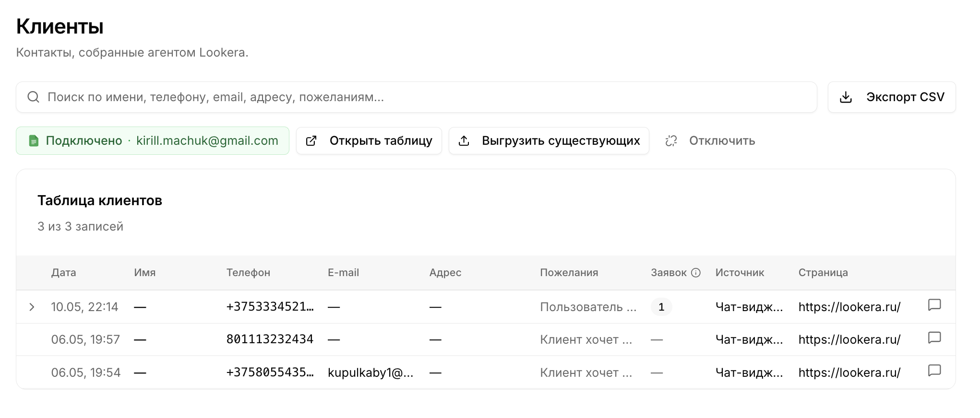Click the 3 из 3 записей counter
980x418 pixels.
[x=80, y=226]
